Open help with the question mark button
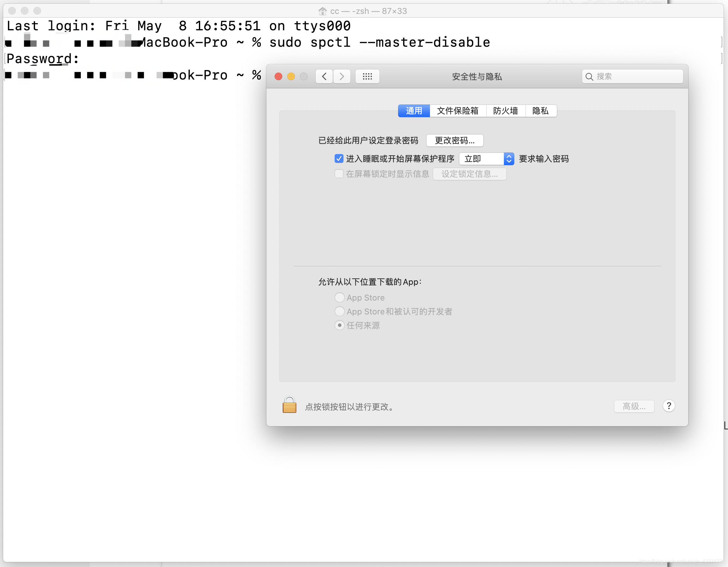The image size is (728, 567). coord(668,406)
